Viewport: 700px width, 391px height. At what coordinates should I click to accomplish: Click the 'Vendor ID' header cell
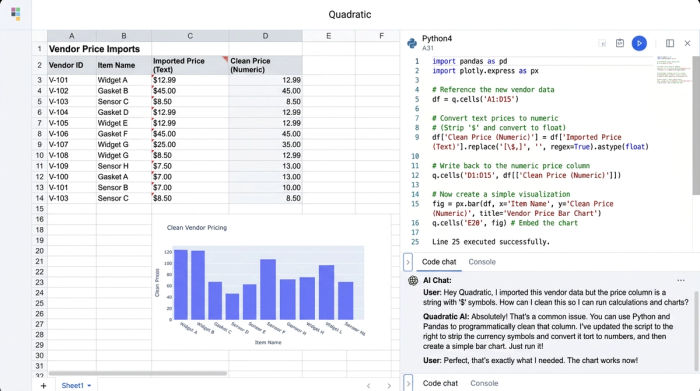point(71,65)
